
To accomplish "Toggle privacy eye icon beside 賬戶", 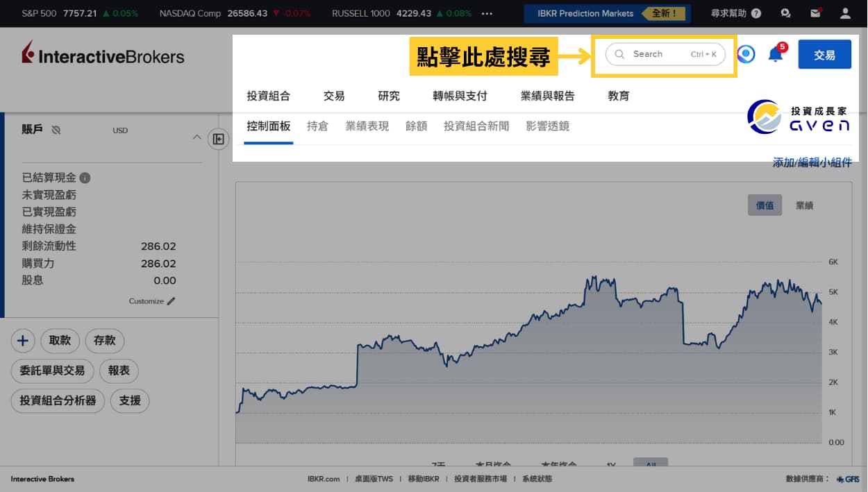I will [56, 130].
